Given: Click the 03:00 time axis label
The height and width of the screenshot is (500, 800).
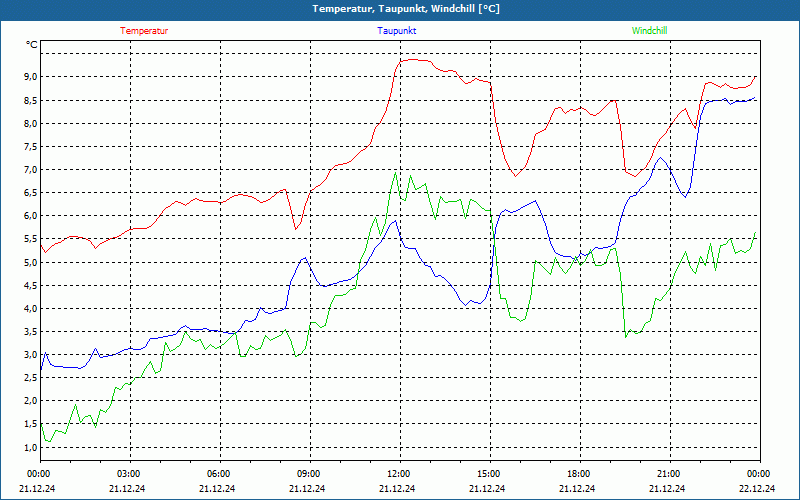Looking at the screenshot, I should 130,473.
